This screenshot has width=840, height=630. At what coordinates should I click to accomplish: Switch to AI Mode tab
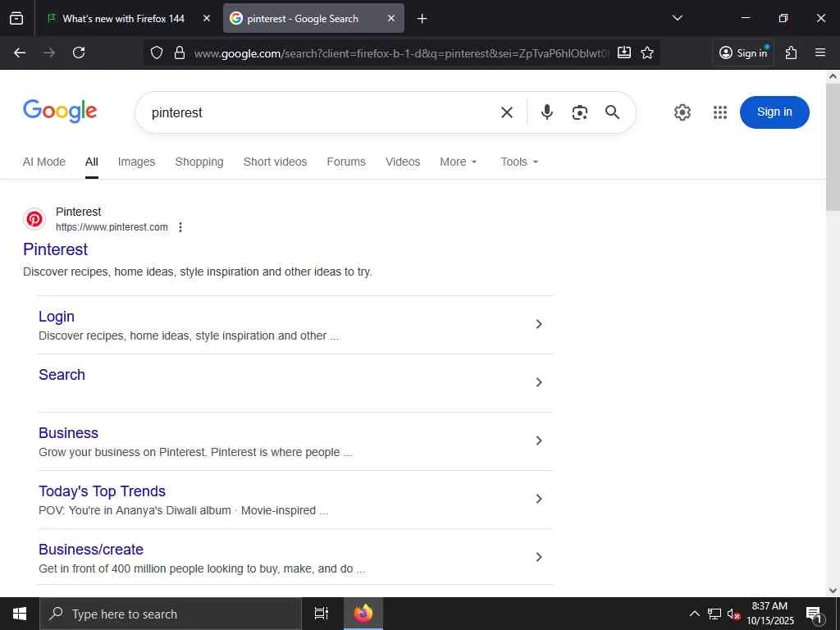[x=44, y=162]
